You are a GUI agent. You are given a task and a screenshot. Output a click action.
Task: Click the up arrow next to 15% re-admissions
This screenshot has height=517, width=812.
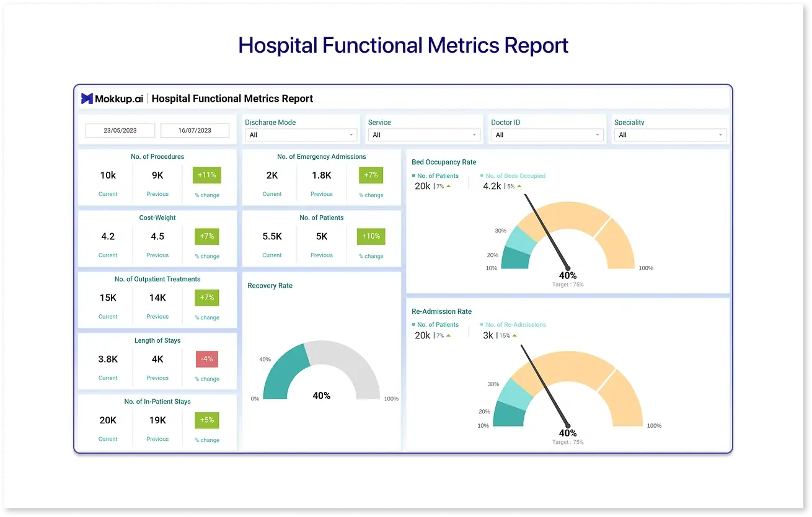(x=514, y=335)
